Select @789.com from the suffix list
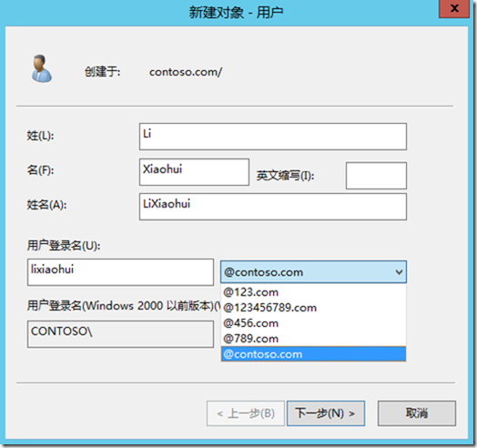 coord(313,339)
